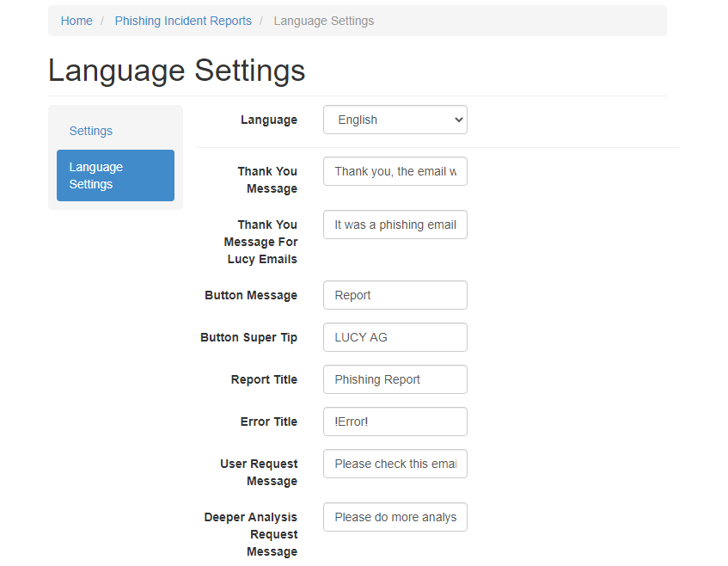The width and height of the screenshot is (728, 566).
Task: Open Phishing Incident Reports breadcrumb link
Action: click(x=183, y=21)
